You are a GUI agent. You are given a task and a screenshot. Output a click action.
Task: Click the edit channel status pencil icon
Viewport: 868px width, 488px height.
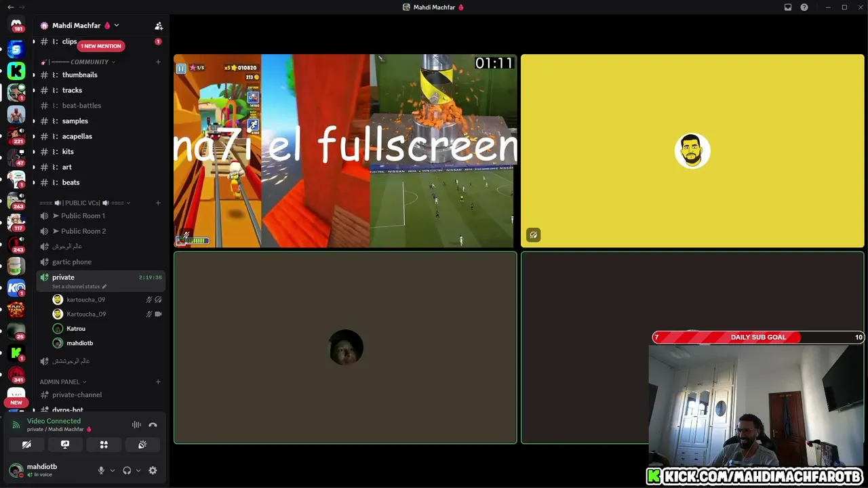point(104,287)
